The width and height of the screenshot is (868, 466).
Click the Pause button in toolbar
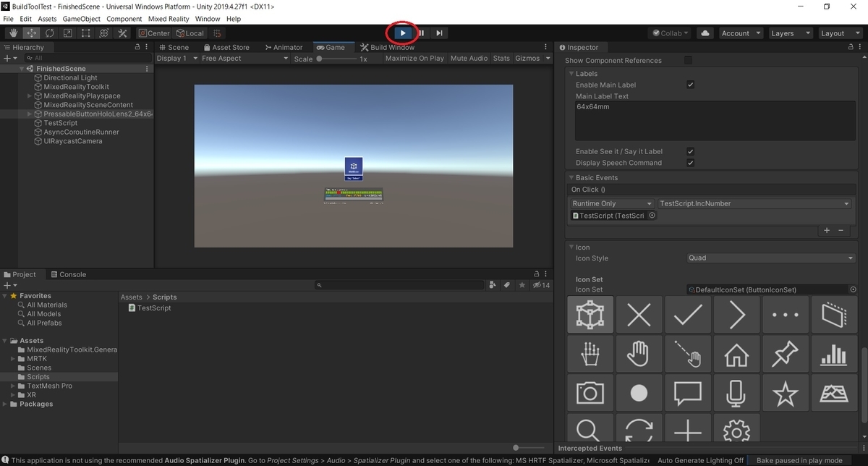[421, 33]
